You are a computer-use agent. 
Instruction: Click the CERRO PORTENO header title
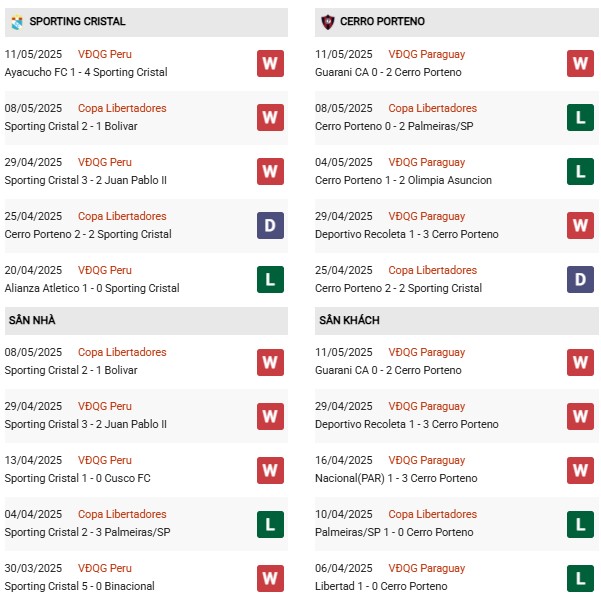[382, 21]
